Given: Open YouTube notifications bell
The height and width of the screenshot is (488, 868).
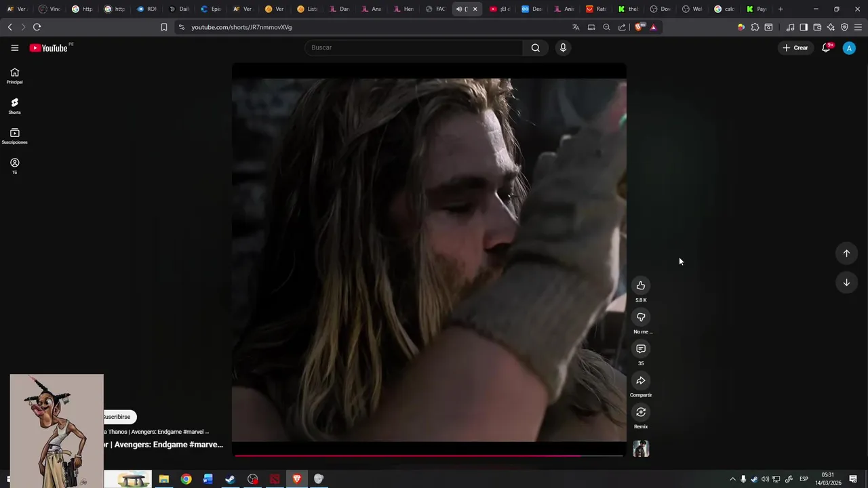Looking at the screenshot, I should [x=826, y=47].
